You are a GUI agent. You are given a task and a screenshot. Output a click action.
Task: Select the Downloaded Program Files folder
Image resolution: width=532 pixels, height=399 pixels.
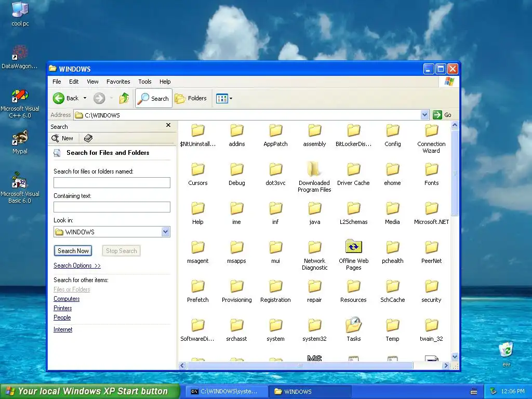coord(314,177)
